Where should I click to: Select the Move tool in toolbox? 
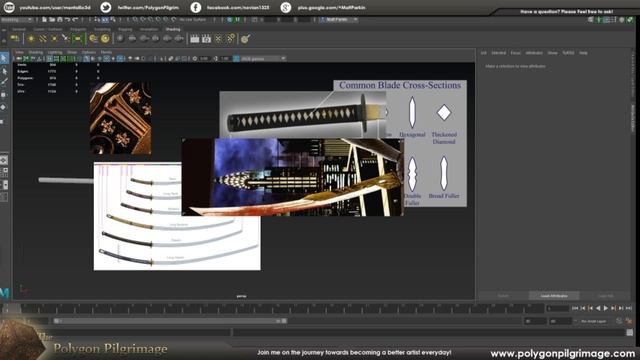(4, 95)
